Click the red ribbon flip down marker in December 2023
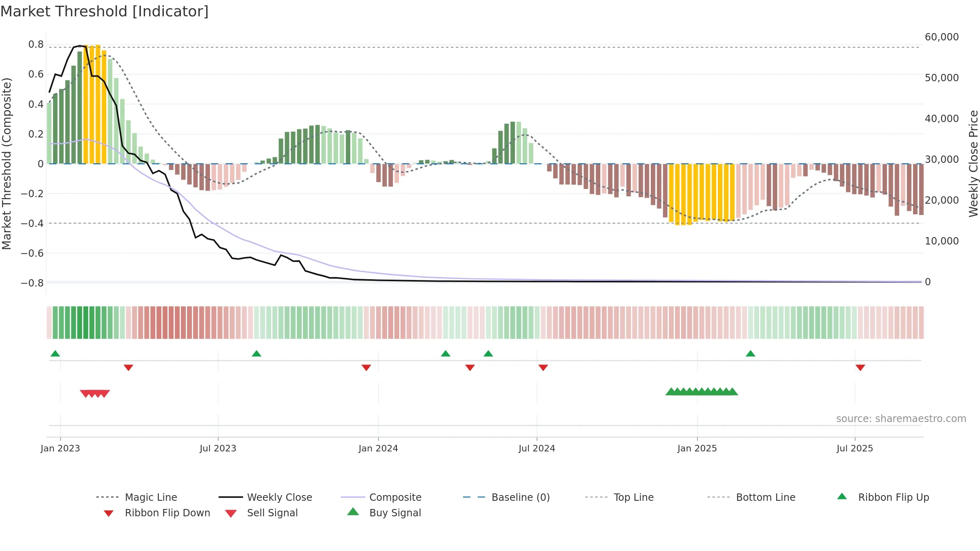Image resolution: width=980 pixels, height=551 pixels. point(366,368)
